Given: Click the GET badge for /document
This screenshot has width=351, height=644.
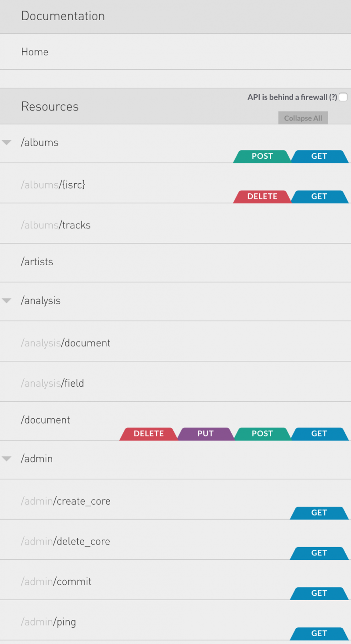Looking at the screenshot, I should tap(319, 434).
